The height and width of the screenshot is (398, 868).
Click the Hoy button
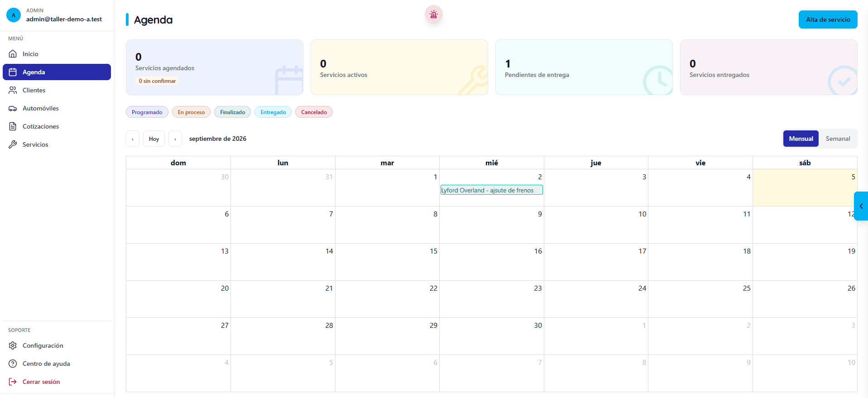pyautogui.click(x=154, y=139)
